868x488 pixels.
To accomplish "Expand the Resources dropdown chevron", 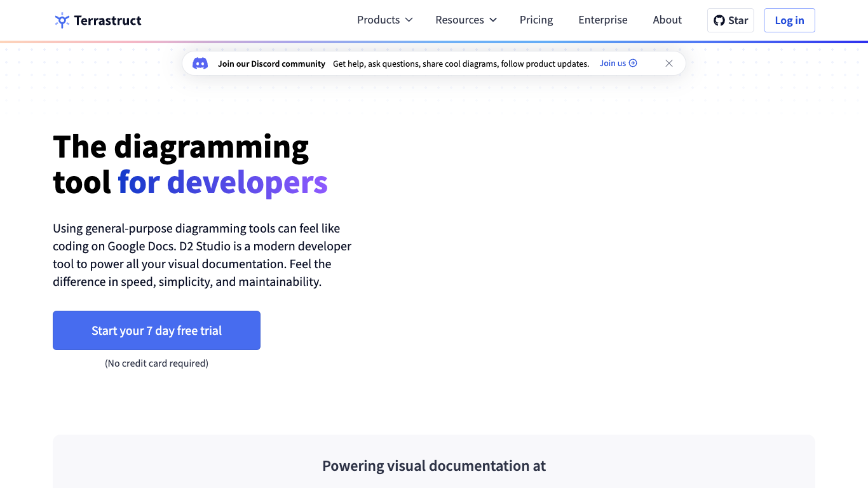I will (492, 20).
